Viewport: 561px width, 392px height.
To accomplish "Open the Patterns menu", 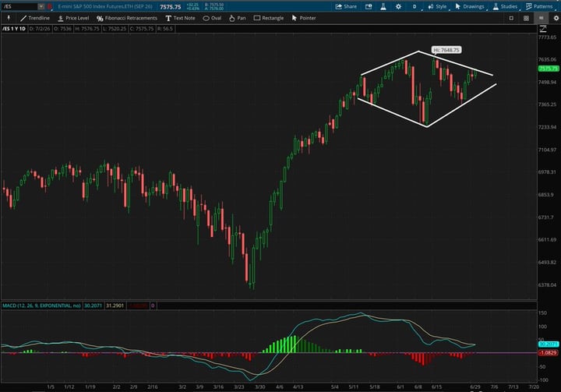I will (539, 6).
